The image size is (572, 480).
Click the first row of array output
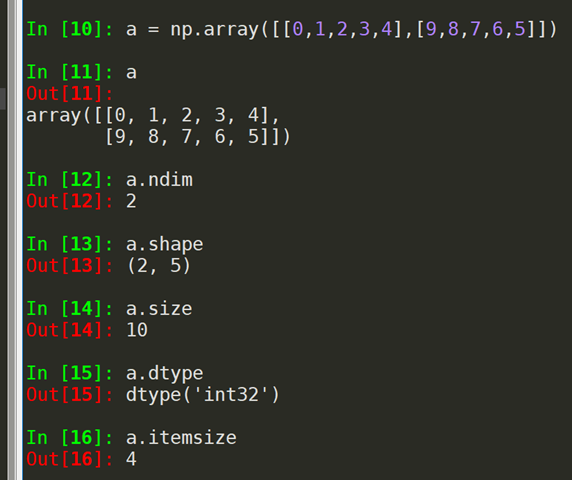pos(153,116)
